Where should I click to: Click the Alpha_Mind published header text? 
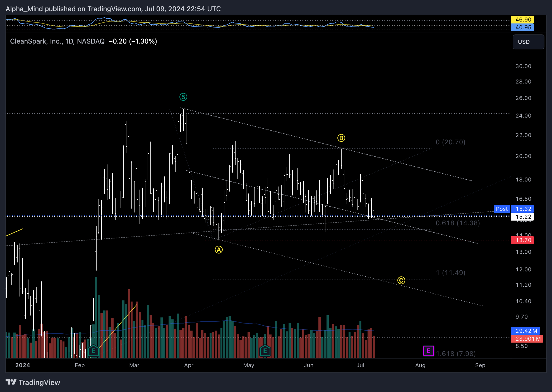(113, 9)
